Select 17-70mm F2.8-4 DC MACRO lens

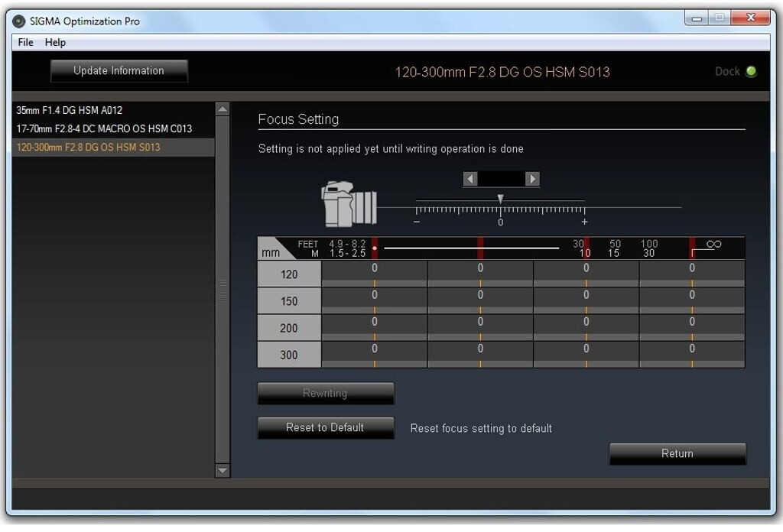point(104,128)
